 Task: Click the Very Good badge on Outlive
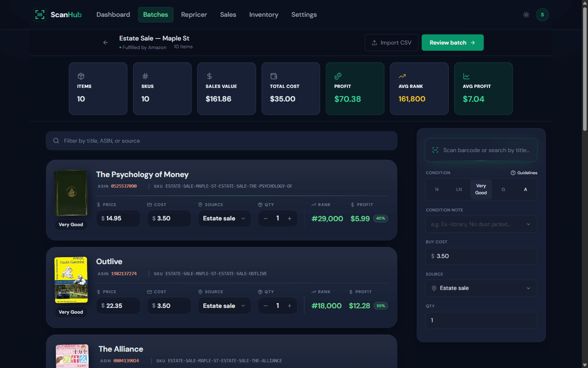click(71, 312)
